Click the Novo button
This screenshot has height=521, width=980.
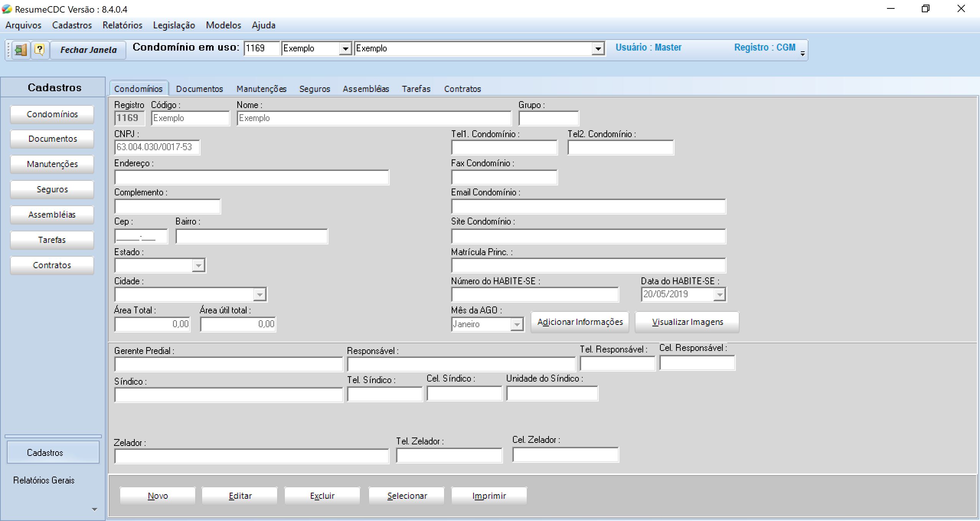click(158, 496)
